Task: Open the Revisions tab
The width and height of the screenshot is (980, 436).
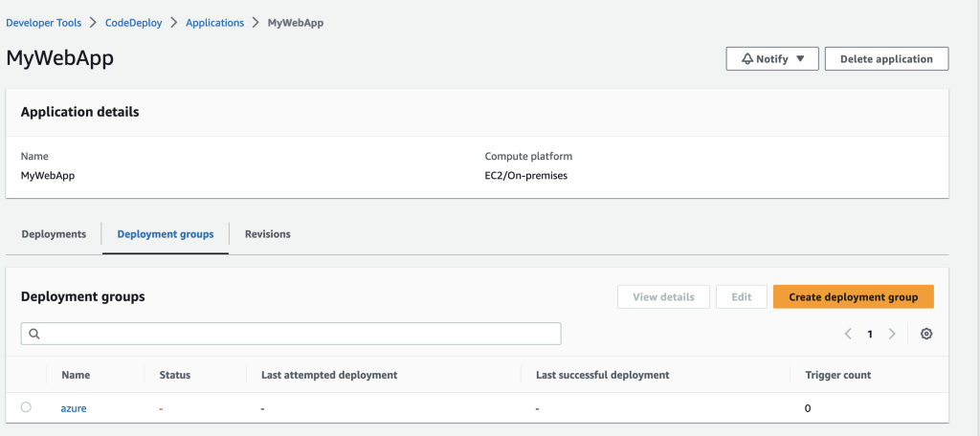Action: (268, 234)
